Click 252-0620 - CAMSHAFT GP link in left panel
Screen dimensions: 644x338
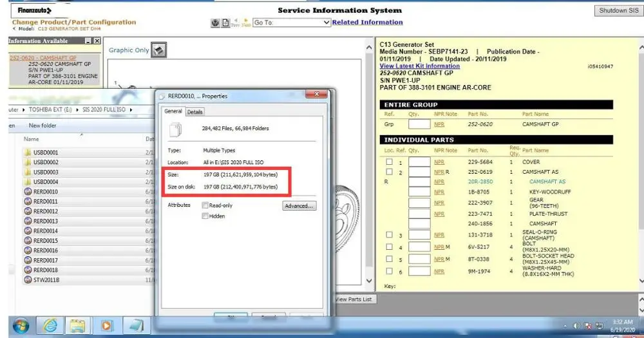point(43,58)
